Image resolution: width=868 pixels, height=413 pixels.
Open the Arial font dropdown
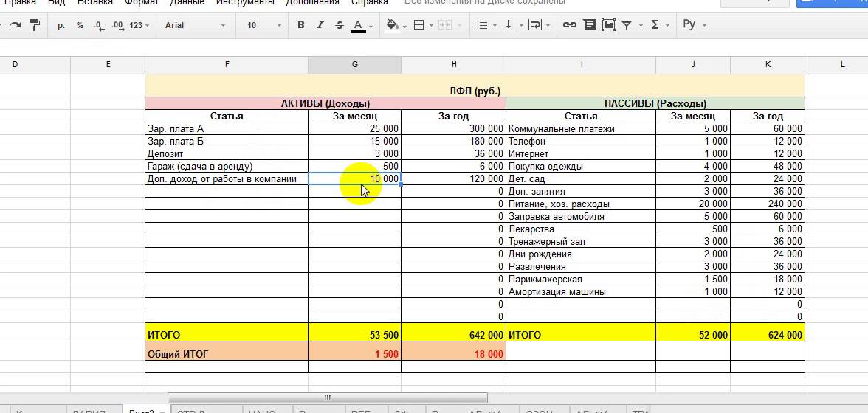coord(196,25)
